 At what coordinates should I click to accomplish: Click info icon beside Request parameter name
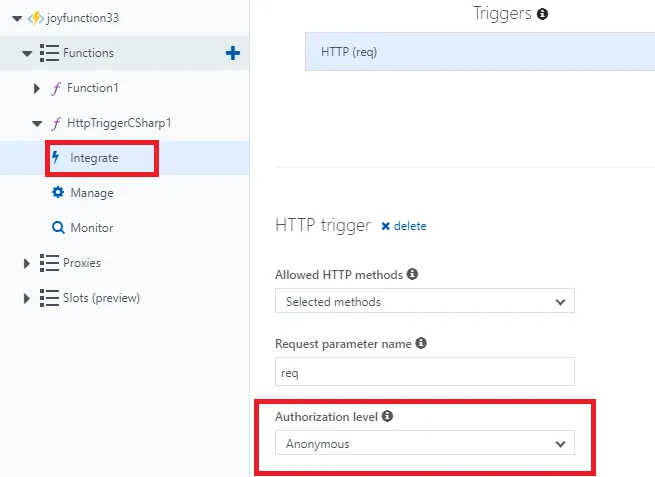[421, 343]
